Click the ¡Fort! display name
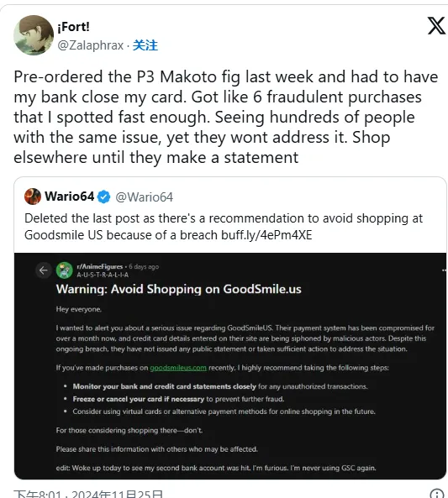This screenshot has height=498, width=448. click(x=73, y=27)
